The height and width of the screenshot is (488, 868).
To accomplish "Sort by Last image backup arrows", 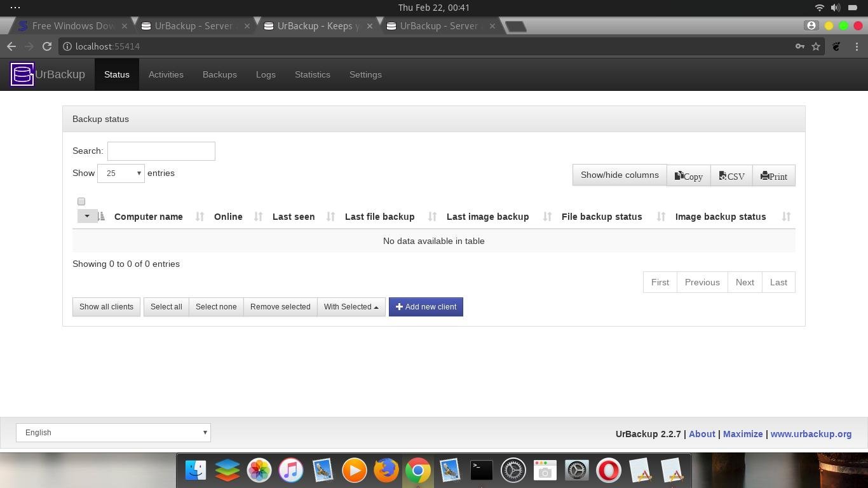I will pyautogui.click(x=547, y=217).
